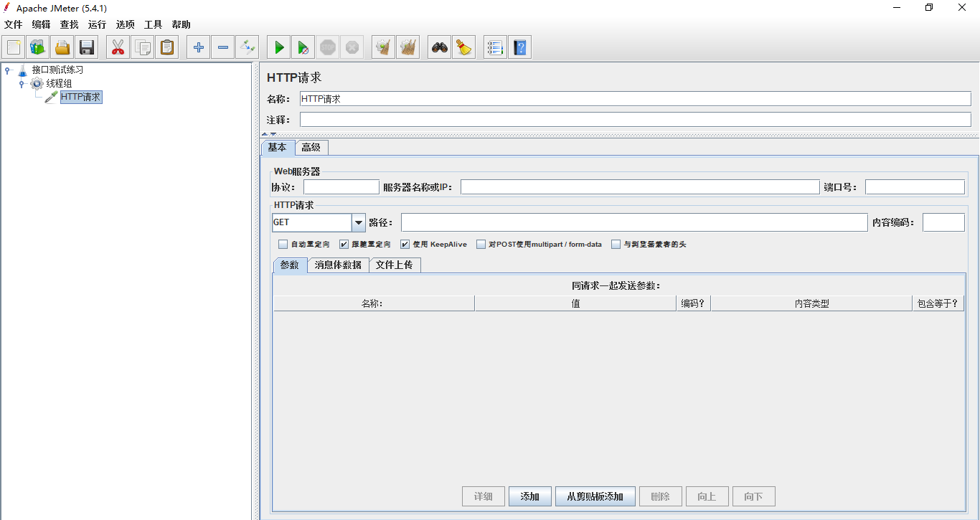Switch to the 消息体数据 tab
Viewport: 980px width, 520px height.
pyautogui.click(x=338, y=265)
